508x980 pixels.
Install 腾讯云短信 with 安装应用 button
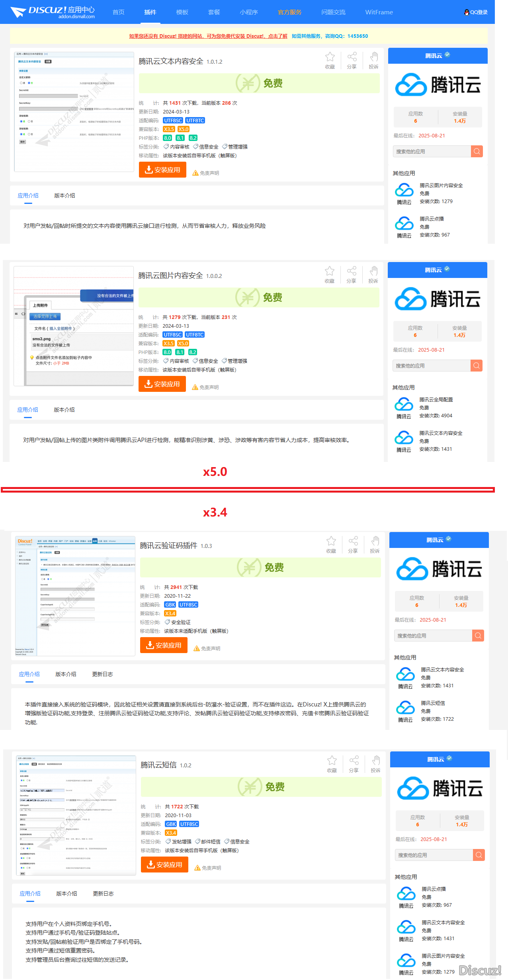(164, 865)
